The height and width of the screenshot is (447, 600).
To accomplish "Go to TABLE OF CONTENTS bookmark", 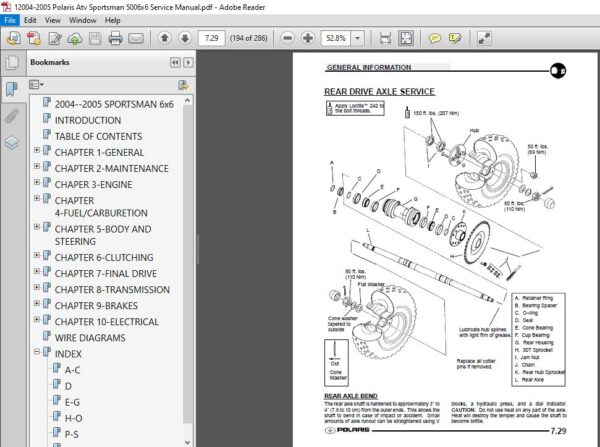I will (98, 136).
